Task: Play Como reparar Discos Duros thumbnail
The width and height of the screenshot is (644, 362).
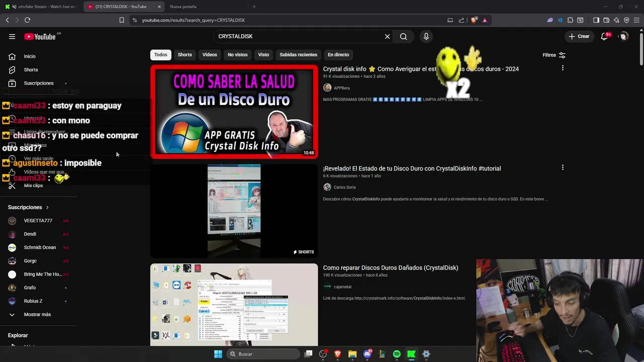Action: coord(234,305)
